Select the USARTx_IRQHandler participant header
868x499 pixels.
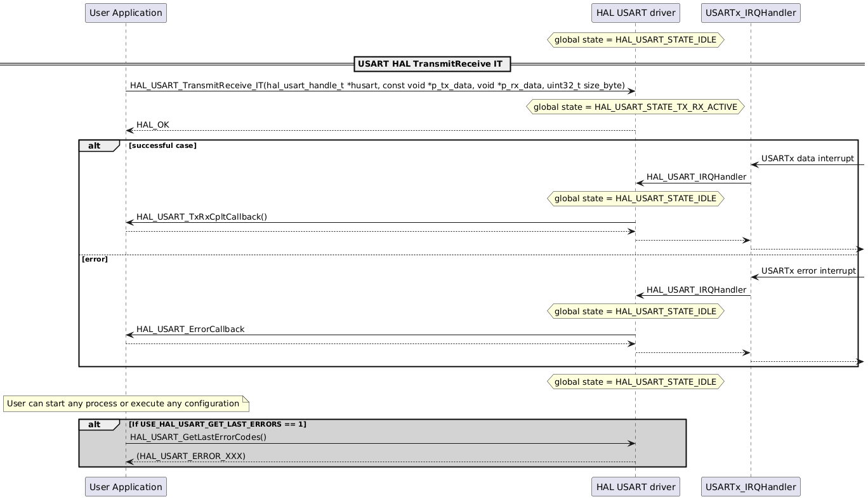tap(750, 13)
